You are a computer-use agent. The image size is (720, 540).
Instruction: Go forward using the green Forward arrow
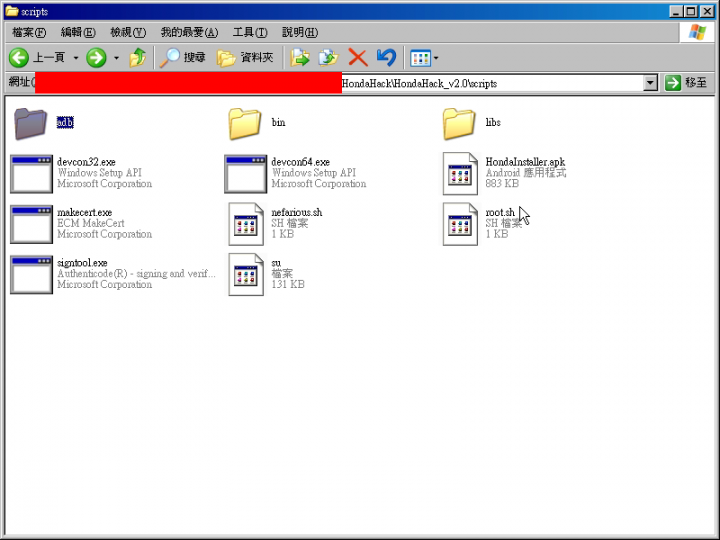(96, 57)
